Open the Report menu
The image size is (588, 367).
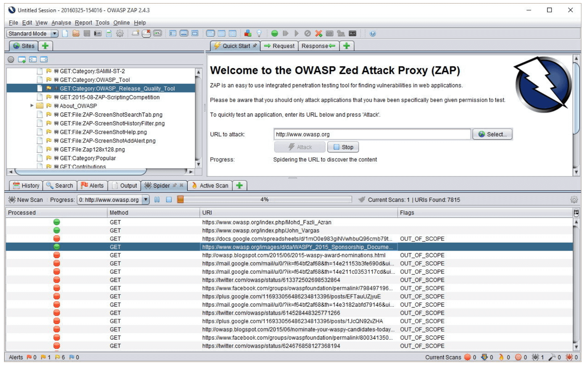[x=83, y=23]
